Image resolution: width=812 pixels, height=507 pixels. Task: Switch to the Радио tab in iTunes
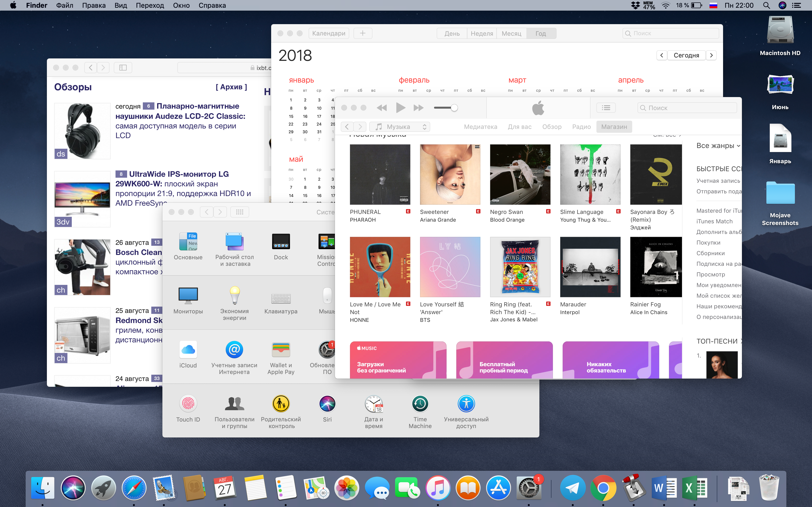[581, 127]
